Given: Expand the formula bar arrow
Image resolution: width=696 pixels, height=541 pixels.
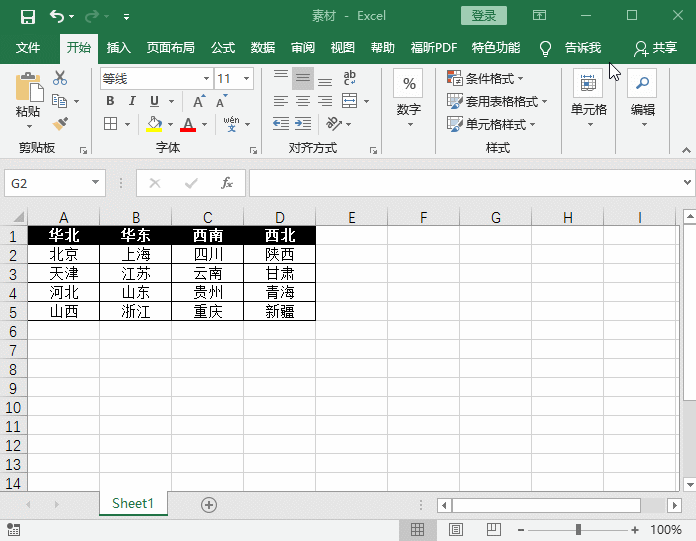Looking at the screenshot, I should 688,182.
